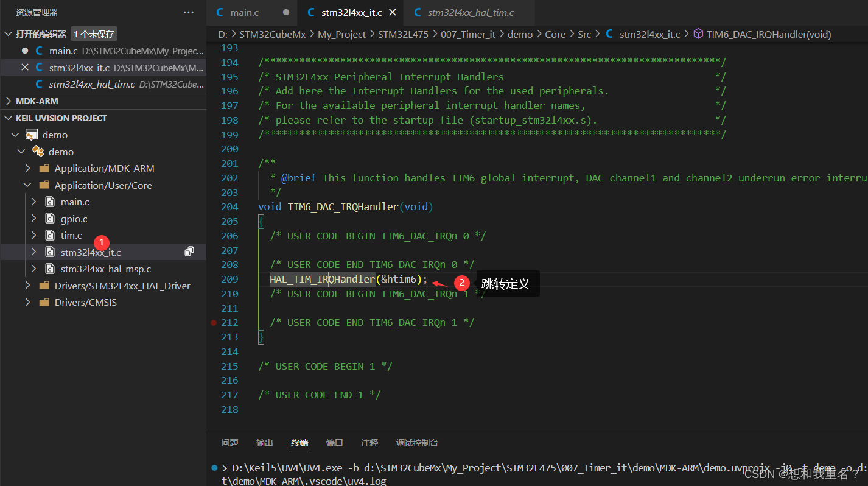The height and width of the screenshot is (486, 868).
Task: Click the demo target icon
Action: [x=38, y=151]
